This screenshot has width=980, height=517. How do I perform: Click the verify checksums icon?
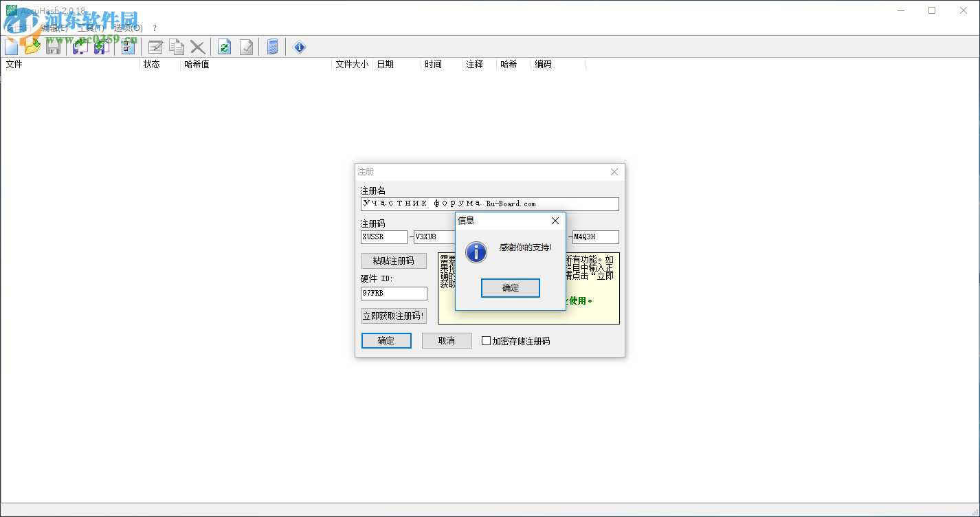point(247,47)
